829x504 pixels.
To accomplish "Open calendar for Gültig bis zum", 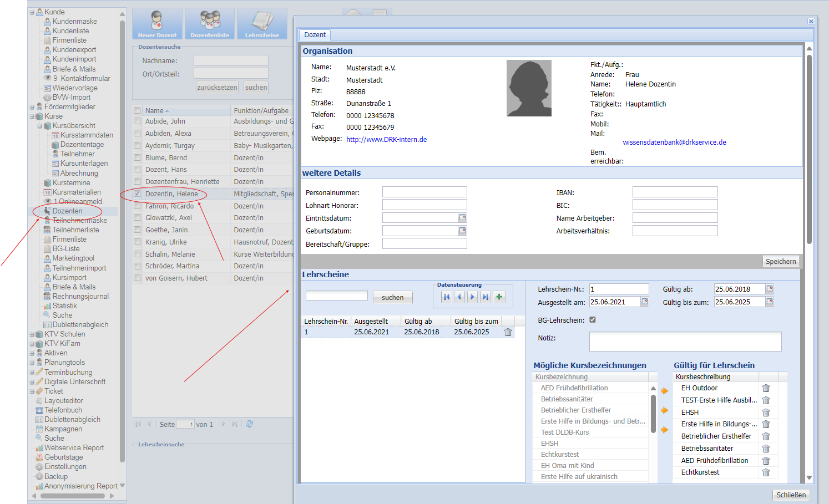I will 770,302.
